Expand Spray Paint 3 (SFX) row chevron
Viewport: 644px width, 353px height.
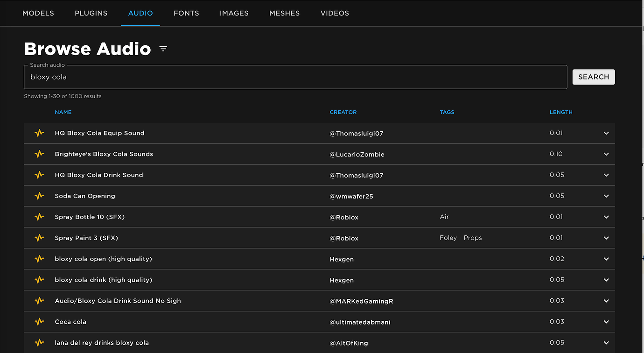[606, 238]
